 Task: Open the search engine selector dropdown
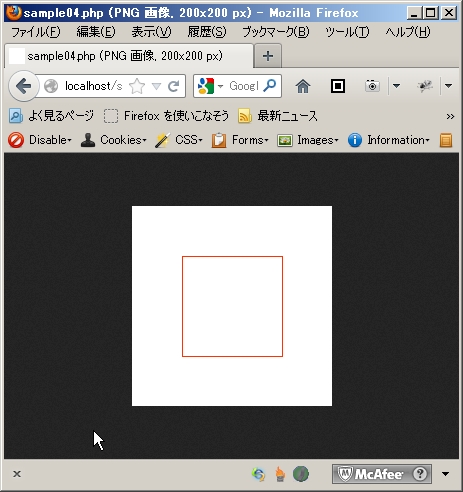[x=210, y=86]
